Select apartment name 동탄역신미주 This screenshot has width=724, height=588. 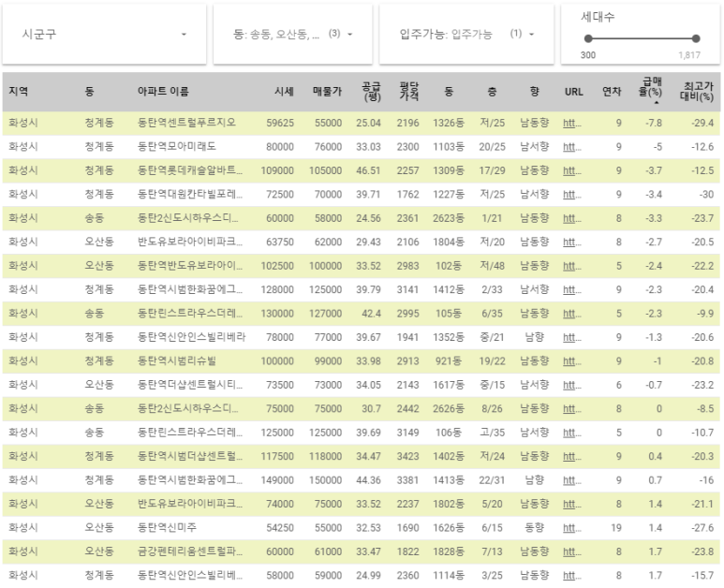pyautogui.click(x=167, y=527)
